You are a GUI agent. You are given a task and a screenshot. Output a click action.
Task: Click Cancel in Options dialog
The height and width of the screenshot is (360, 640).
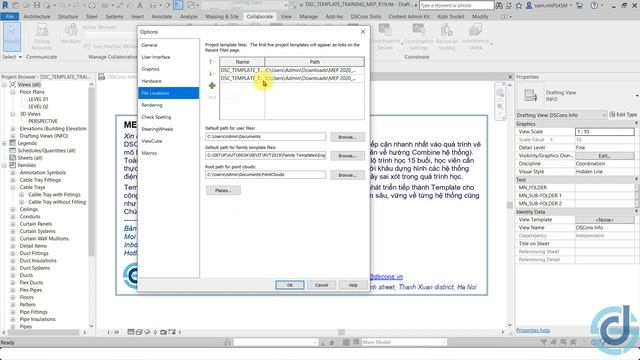(x=322, y=285)
